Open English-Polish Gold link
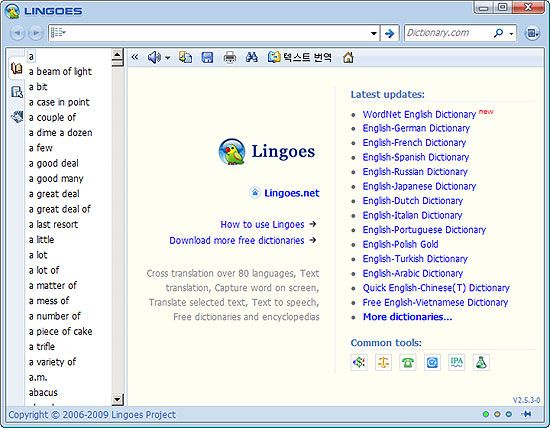Viewport: 550px width, 428px height. click(400, 244)
